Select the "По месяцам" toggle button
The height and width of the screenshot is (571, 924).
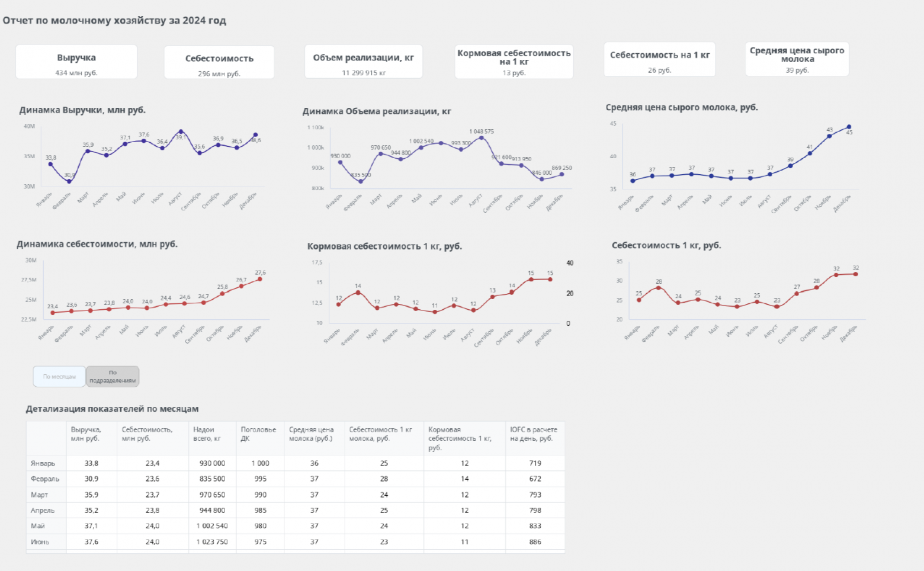(x=59, y=377)
